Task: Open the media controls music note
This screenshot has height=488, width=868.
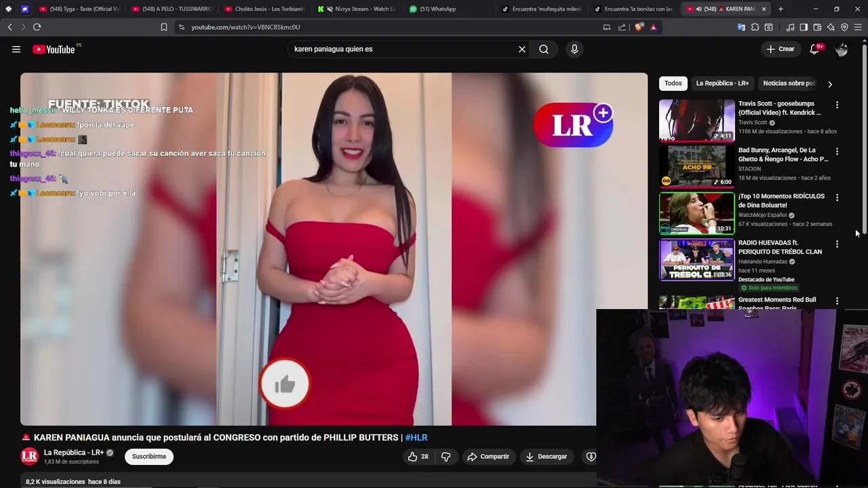Action: pos(790,27)
